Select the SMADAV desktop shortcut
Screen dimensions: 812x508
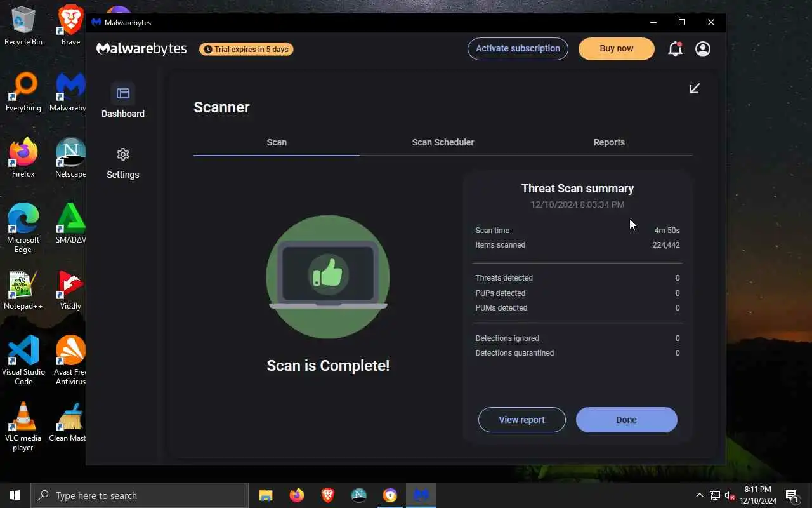click(x=70, y=224)
